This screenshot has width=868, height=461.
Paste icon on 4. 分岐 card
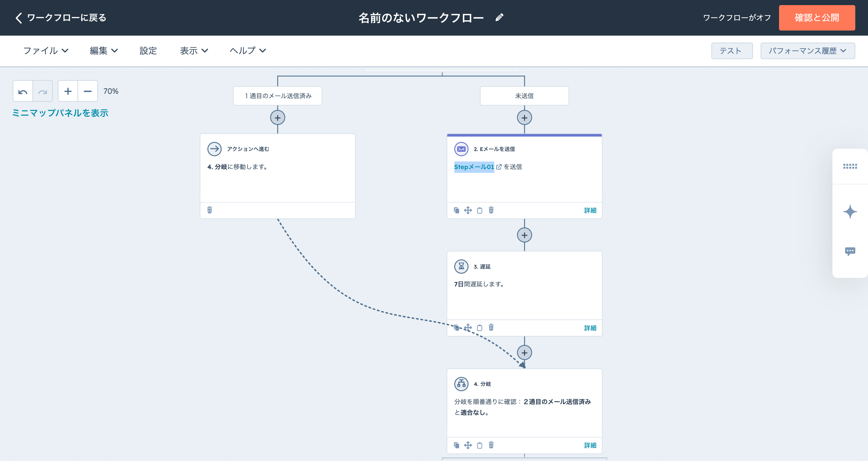pos(479,445)
